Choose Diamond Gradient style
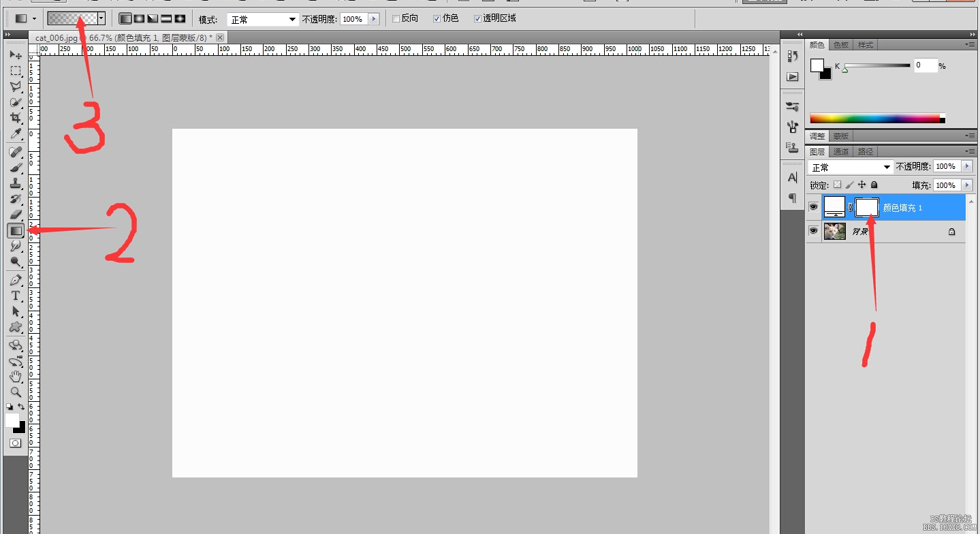The height and width of the screenshot is (534, 980). click(180, 18)
